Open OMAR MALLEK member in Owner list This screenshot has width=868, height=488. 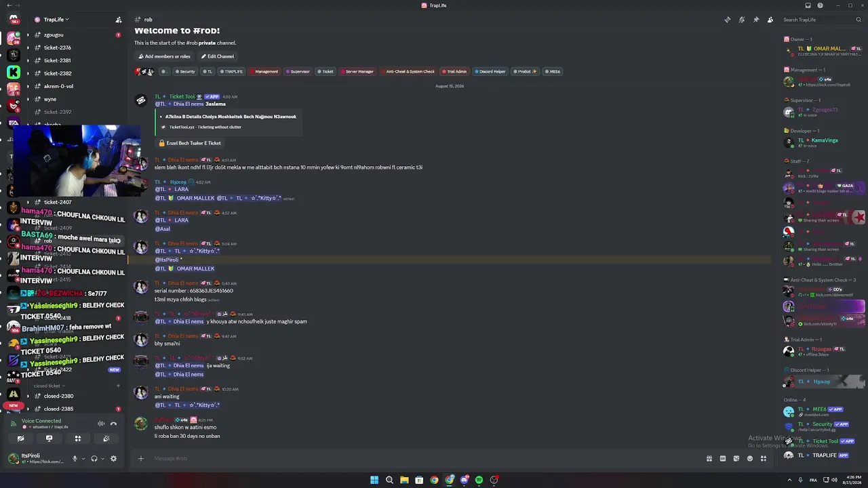[x=823, y=51]
